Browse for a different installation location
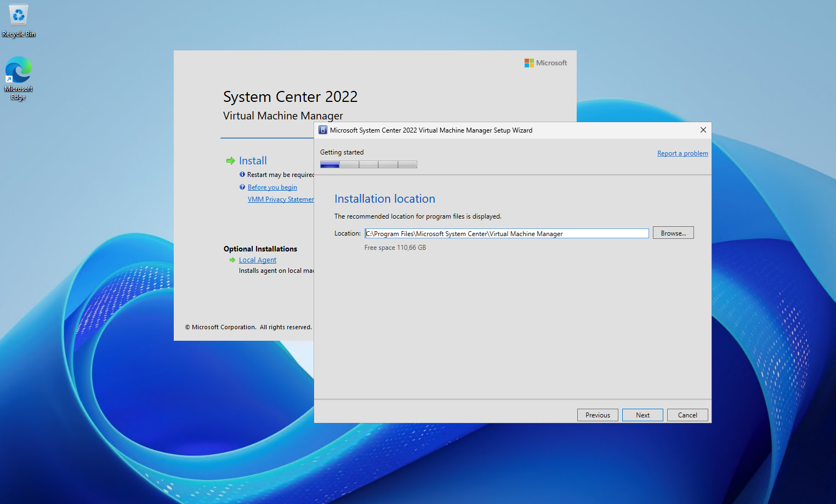The width and height of the screenshot is (836, 504). coord(673,233)
